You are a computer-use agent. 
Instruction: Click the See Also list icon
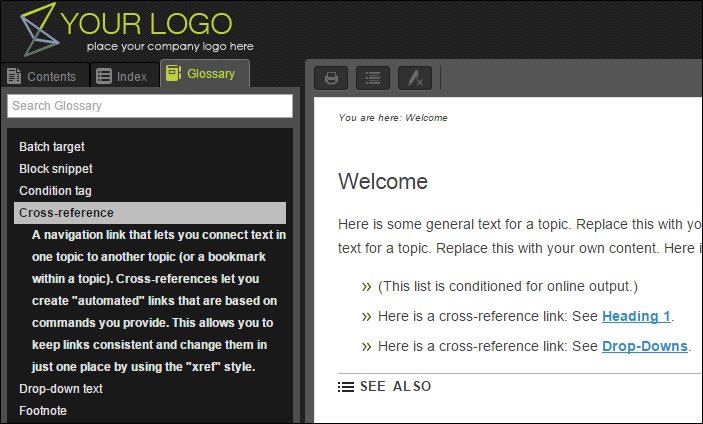click(x=346, y=387)
